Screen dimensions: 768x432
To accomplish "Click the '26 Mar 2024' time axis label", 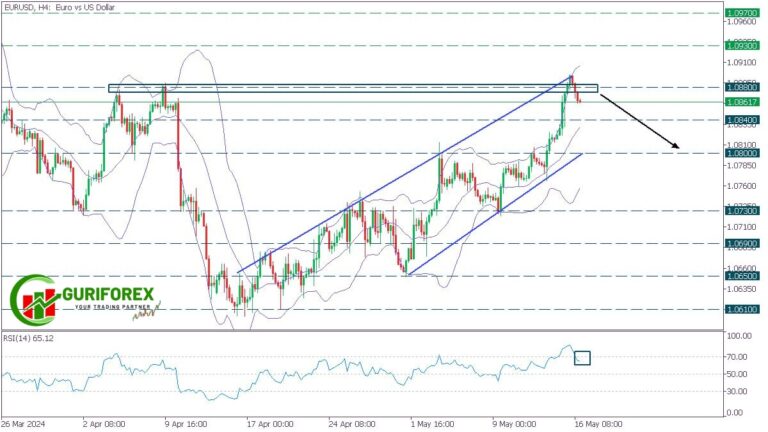I will point(23,424).
